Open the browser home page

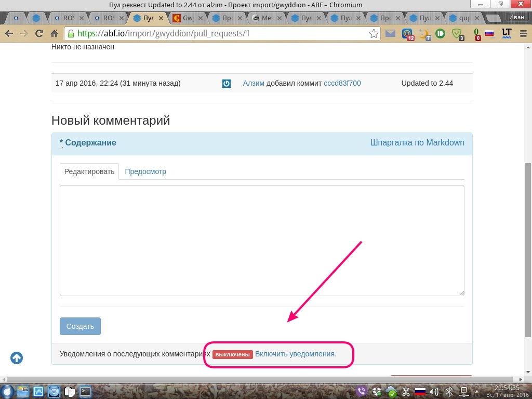point(54,34)
